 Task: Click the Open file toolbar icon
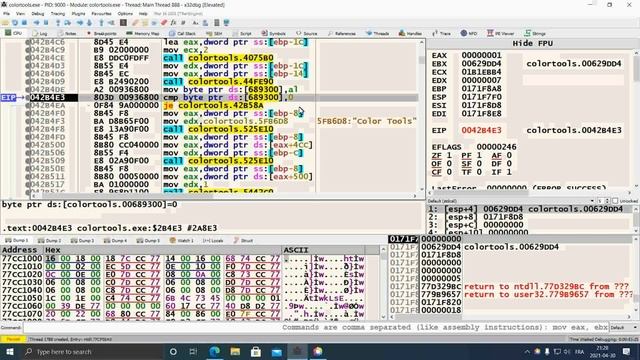coord(5,23)
